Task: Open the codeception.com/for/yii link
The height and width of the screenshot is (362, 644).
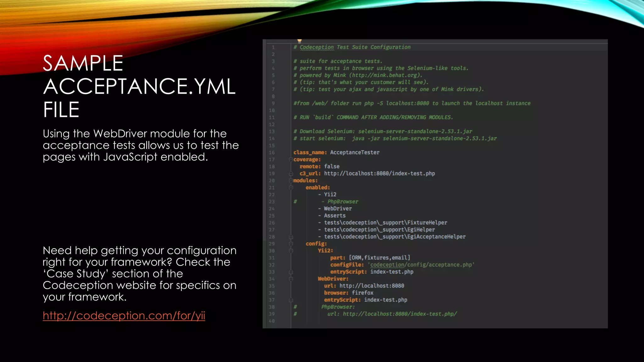Action: [x=124, y=315]
